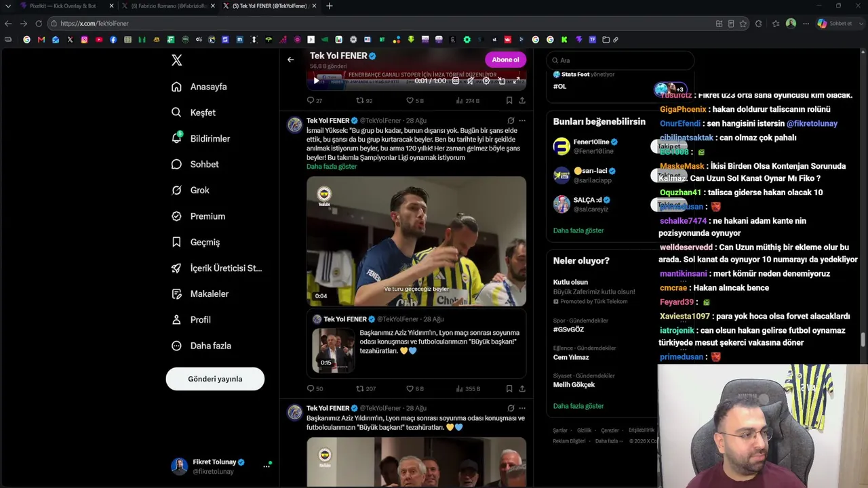Bookmark the İsmail Yüksek post
Image resolution: width=868 pixels, height=488 pixels.
[509, 389]
